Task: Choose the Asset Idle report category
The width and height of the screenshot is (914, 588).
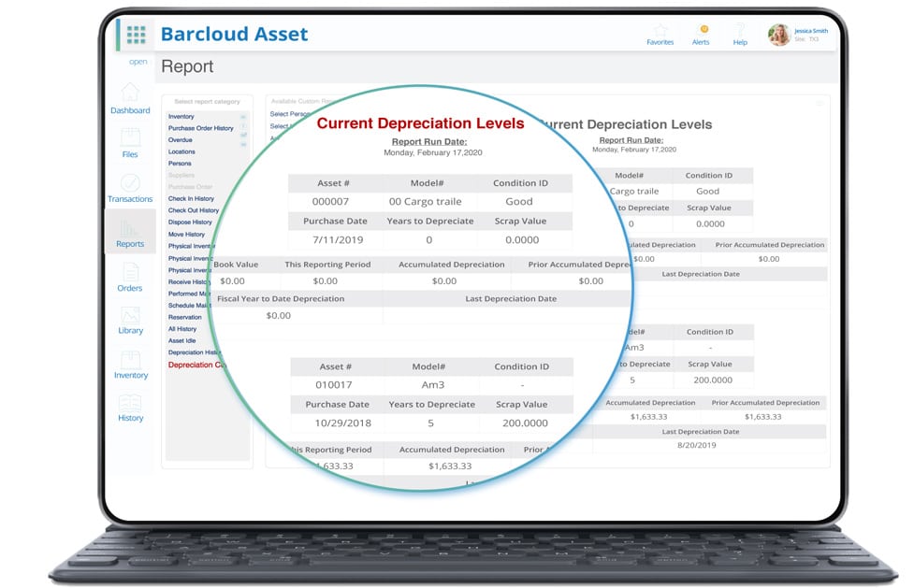Action: coord(181,341)
